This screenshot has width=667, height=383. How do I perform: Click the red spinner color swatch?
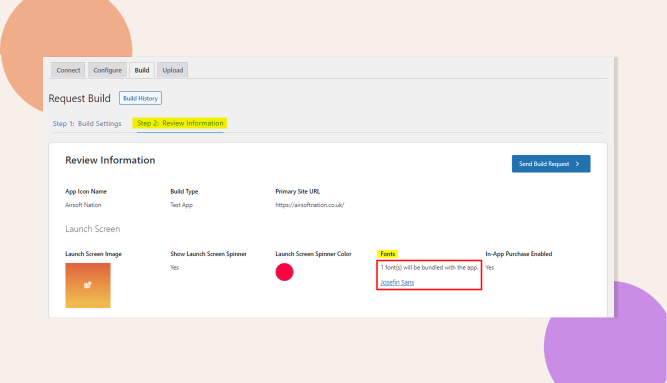tap(284, 272)
